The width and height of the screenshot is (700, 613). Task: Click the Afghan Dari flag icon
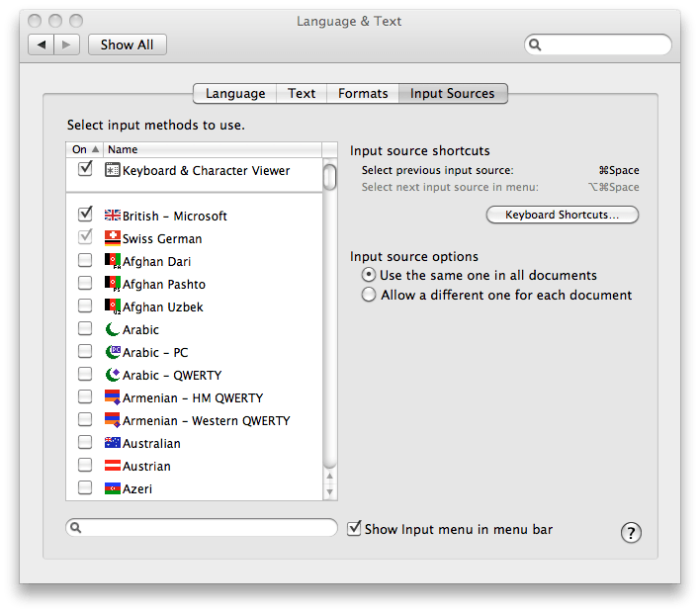(113, 261)
